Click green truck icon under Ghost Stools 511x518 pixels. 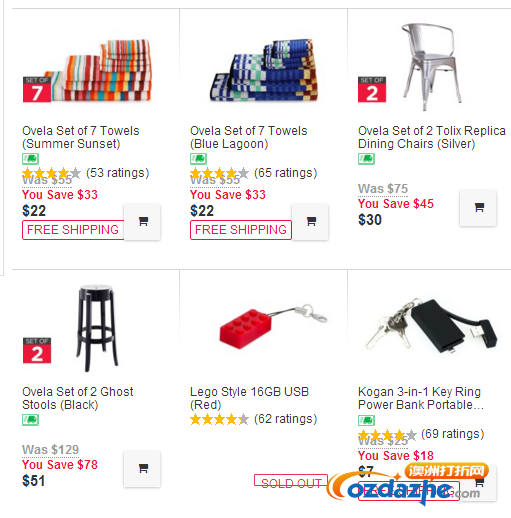coord(31,420)
